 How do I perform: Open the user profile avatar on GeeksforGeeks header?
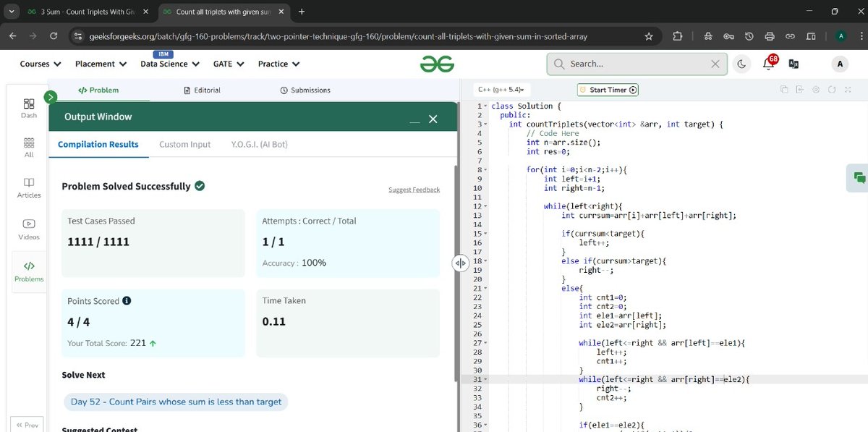[x=840, y=64]
